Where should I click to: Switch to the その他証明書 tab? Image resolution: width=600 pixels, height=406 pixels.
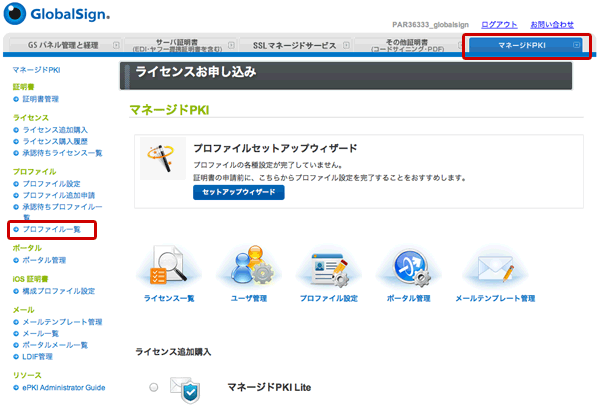pos(408,45)
